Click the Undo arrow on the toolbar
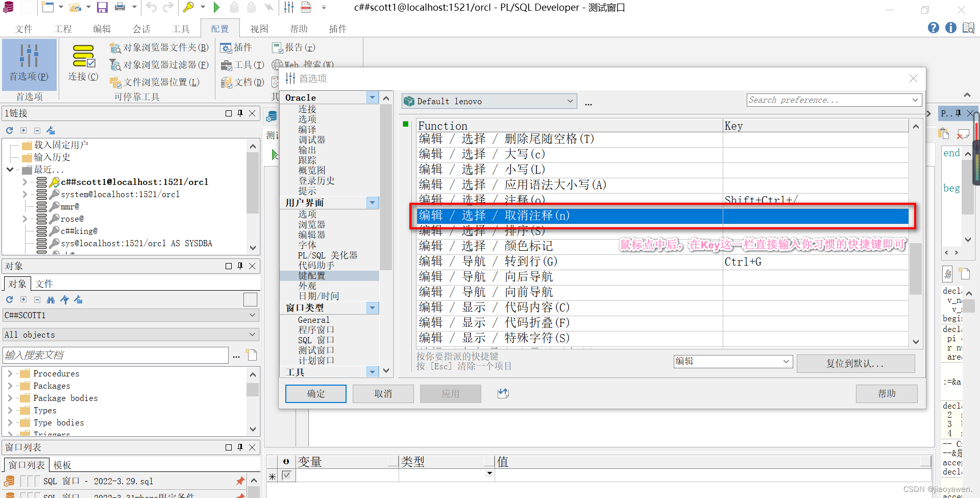Viewport: 980px width, 498px height. (x=150, y=7)
